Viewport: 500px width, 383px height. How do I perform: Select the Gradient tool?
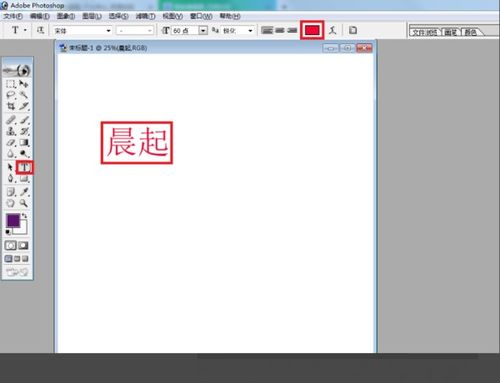pos(24,143)
